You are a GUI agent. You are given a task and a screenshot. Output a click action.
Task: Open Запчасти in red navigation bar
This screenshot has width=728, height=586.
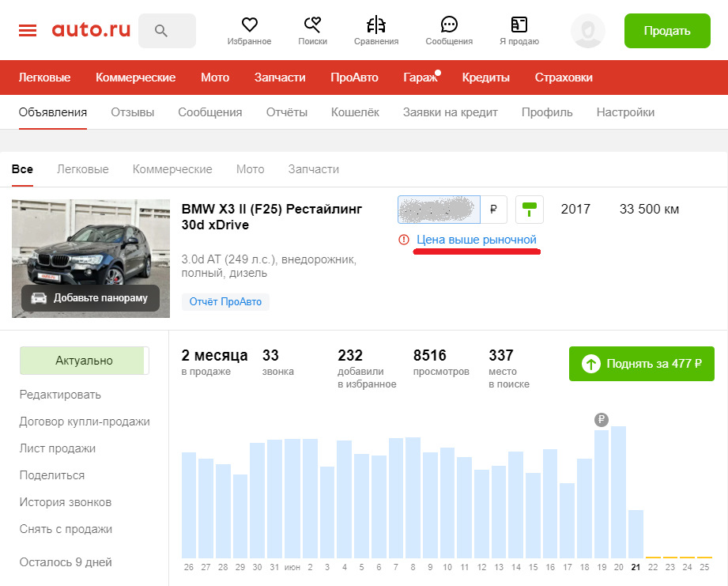point(280,78)
